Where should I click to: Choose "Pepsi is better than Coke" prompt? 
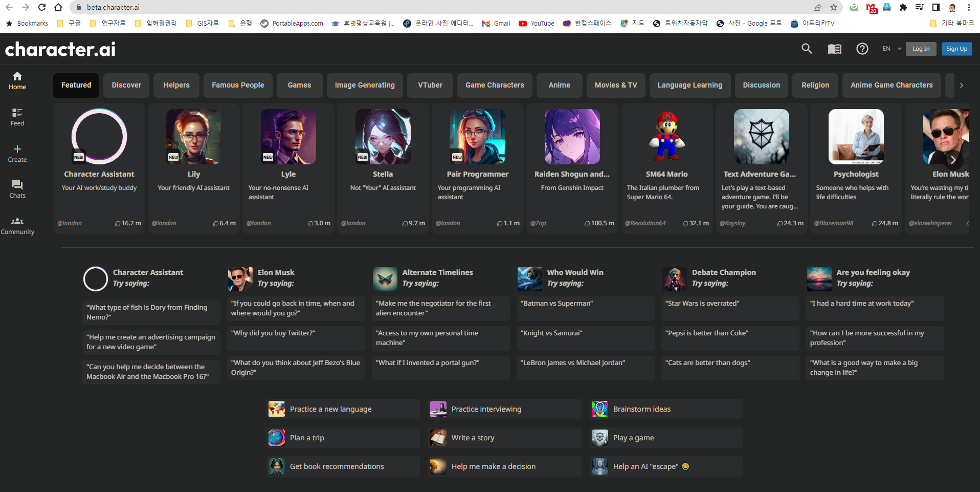tap(730, 338)
